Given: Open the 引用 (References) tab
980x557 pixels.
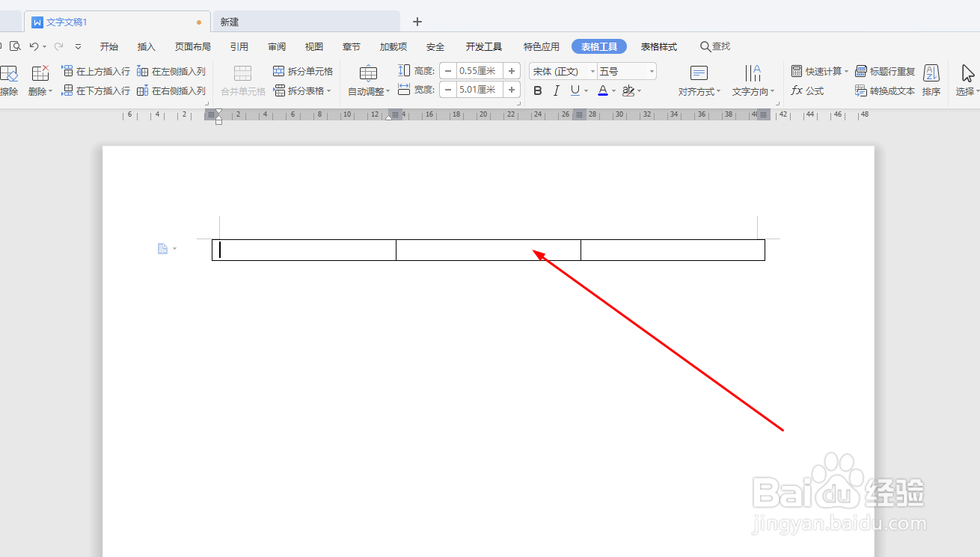Looking at the screenshot, I should [x=239, y=46].
